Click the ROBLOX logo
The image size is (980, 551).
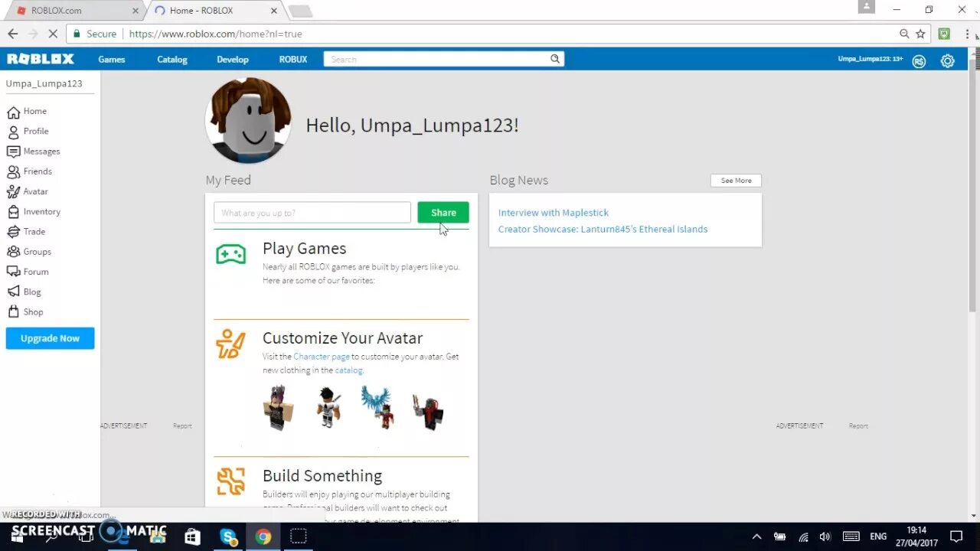(41, 59)
